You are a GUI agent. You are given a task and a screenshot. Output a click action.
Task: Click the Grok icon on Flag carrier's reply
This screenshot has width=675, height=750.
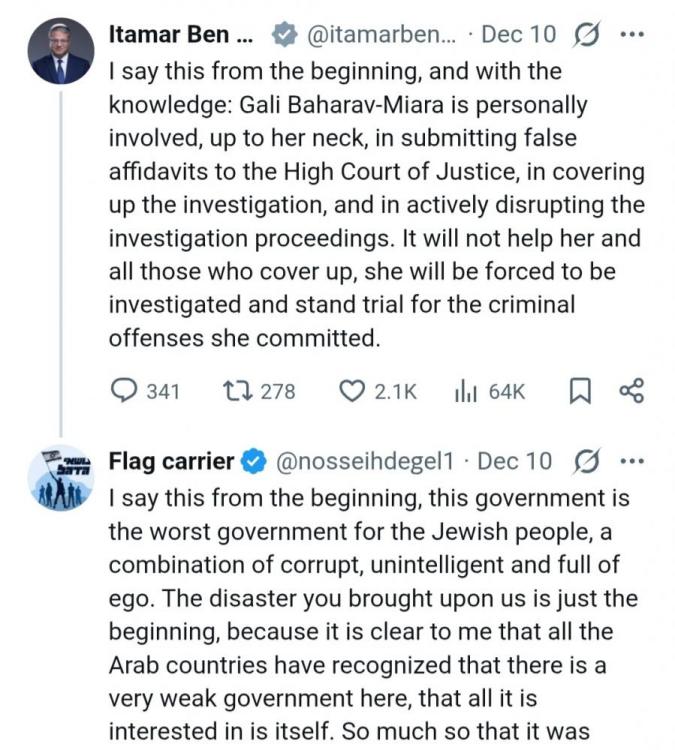point(586,461)
